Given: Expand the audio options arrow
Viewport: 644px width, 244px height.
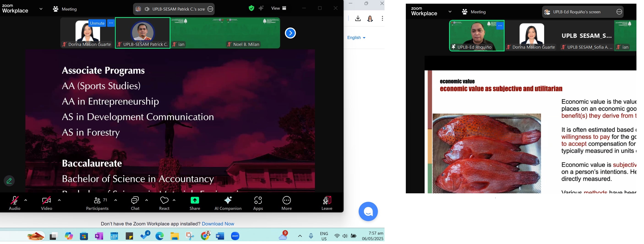Looking at the screenshot, I should tap(26, 200).
